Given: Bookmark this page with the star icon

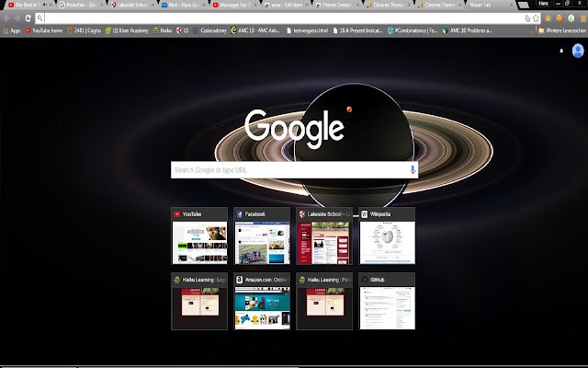Looking at the screenshot, I should 536,18.
